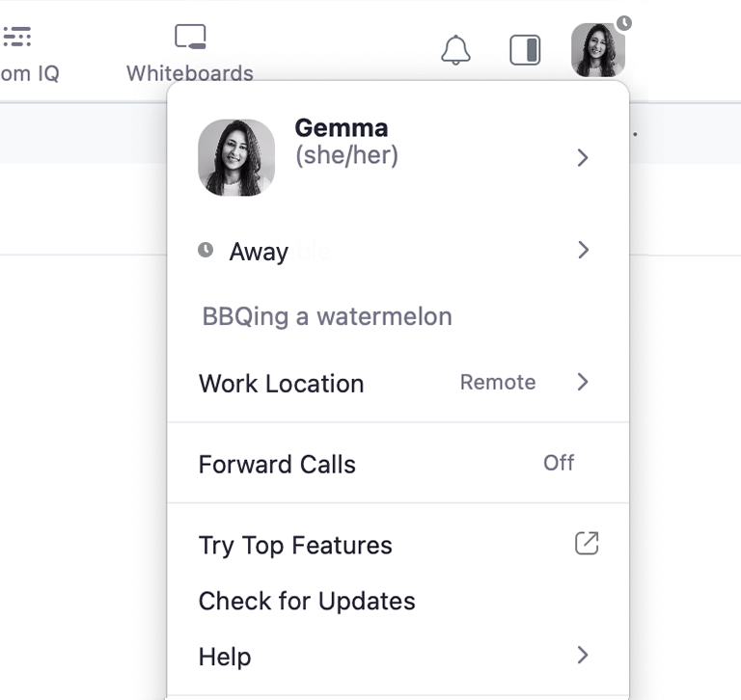Expand status options chevron next to Away

pyautogui.click(x=583, y=250)
